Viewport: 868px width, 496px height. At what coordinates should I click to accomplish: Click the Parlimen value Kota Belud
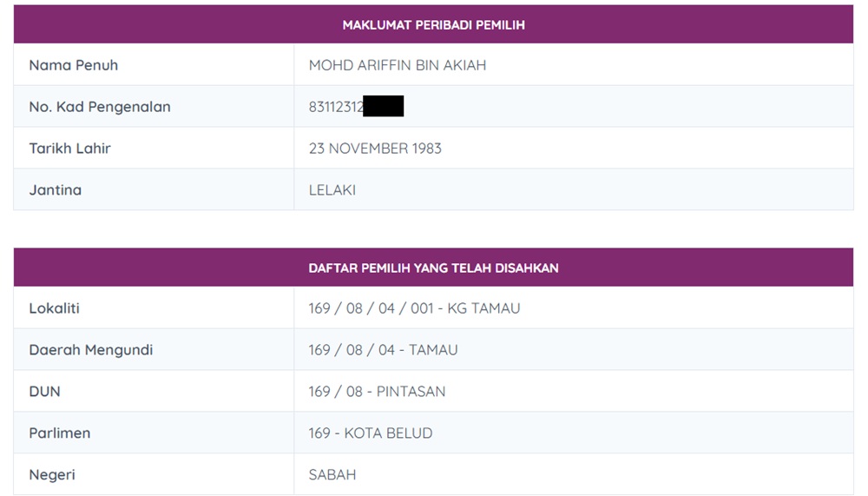coord(370,433)
